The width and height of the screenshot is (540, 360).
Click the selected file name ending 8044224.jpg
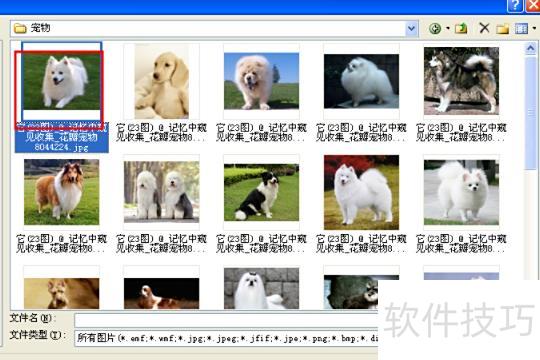62,137
